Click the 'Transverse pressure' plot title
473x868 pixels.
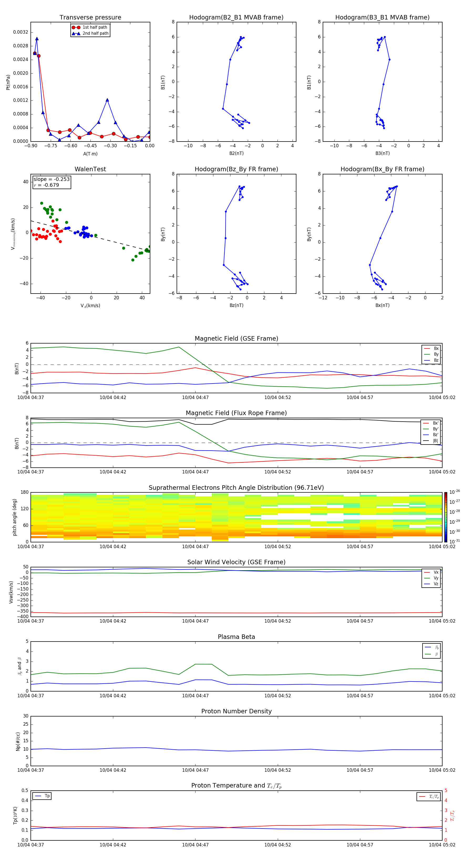(90, 18)
